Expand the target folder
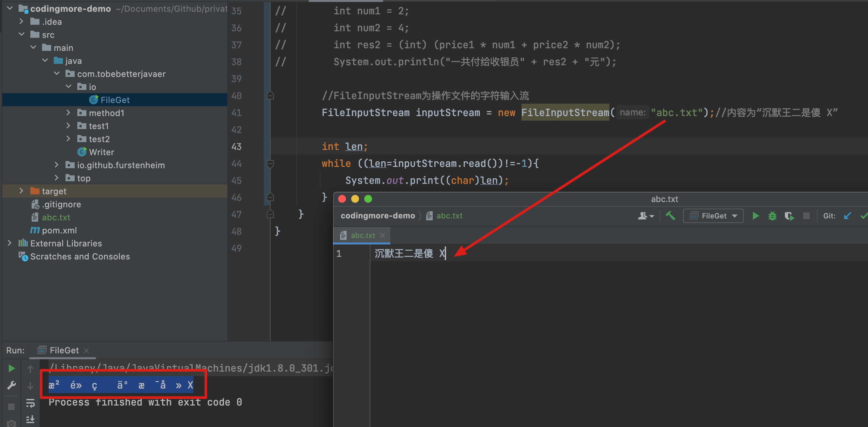Image resolution: width=868 pixels, height=427 pixels. [21, 191]
